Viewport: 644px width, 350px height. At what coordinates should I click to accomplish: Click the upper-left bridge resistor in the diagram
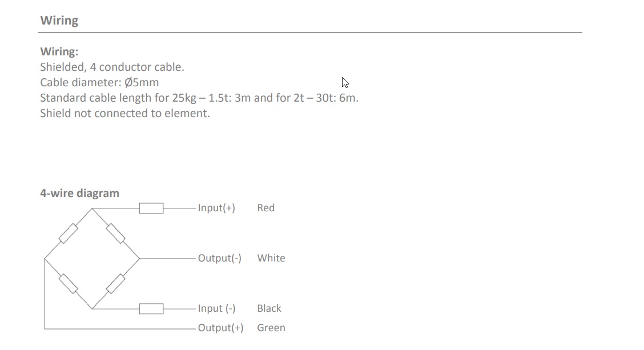pos(69,233)
